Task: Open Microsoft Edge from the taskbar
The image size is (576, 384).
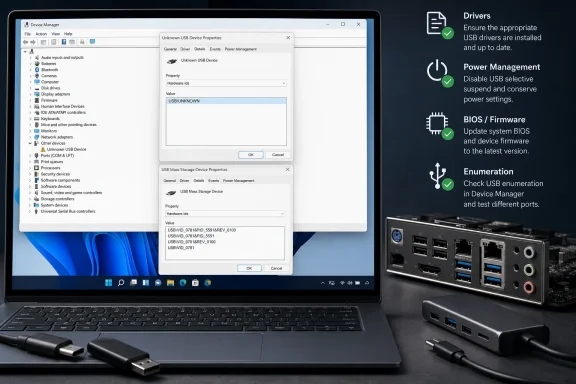Action: [183, 283]
